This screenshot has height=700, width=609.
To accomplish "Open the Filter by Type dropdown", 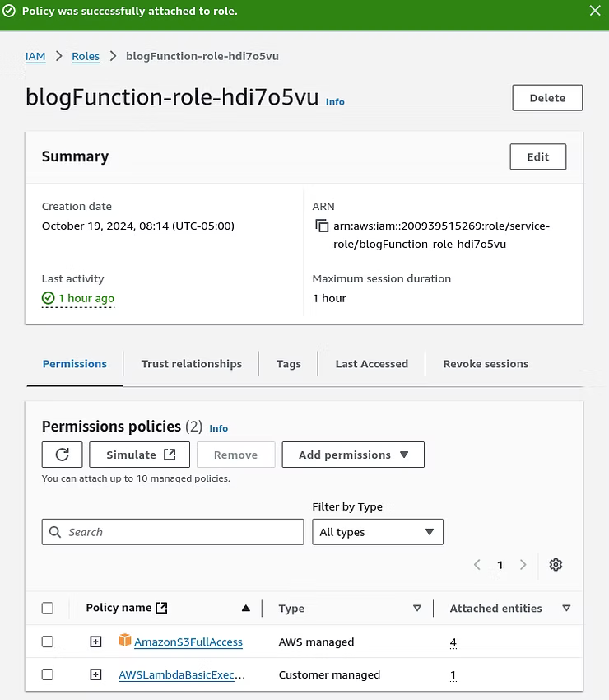I will (x=378, y=532).
